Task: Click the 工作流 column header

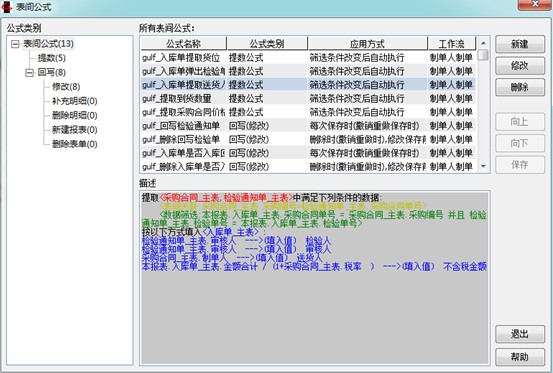Action: click(451, 44)
